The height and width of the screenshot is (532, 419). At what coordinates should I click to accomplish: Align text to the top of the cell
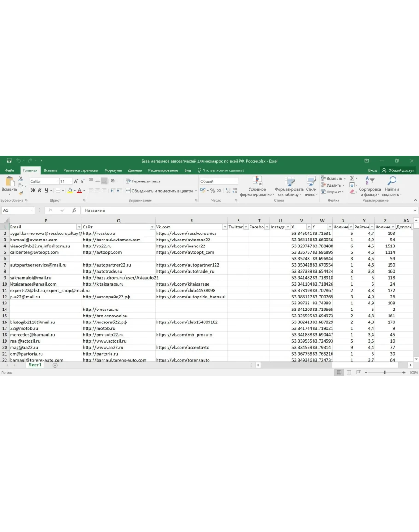coord(91,181)
